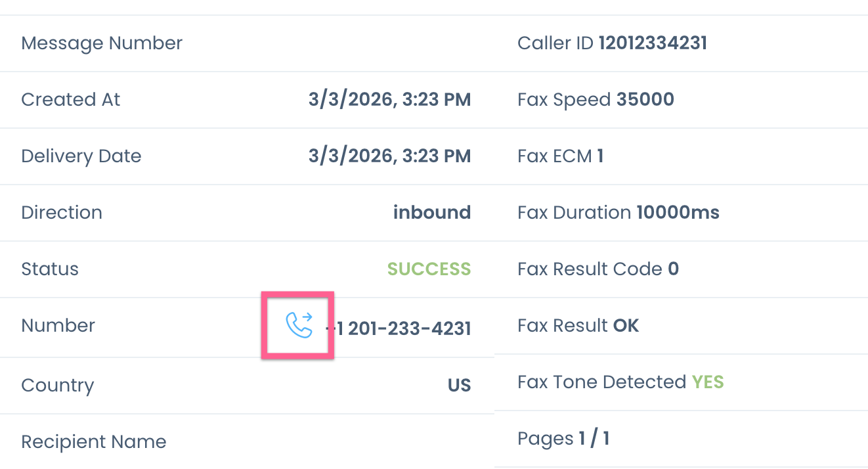The image size is (868, 469).
Task: Click the green YES fax tone value
Action: [708, 382]
